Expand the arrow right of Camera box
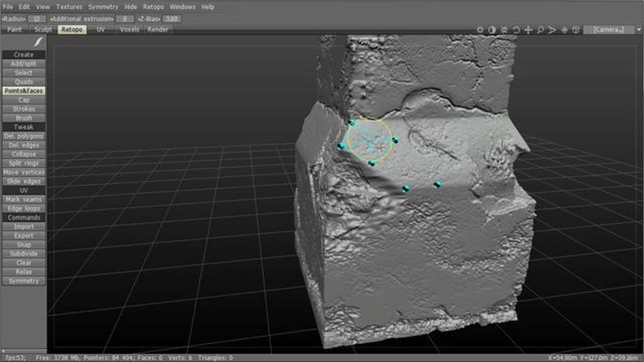The height and width of the screenshot is (362, 644). click(x=639, y=29)
